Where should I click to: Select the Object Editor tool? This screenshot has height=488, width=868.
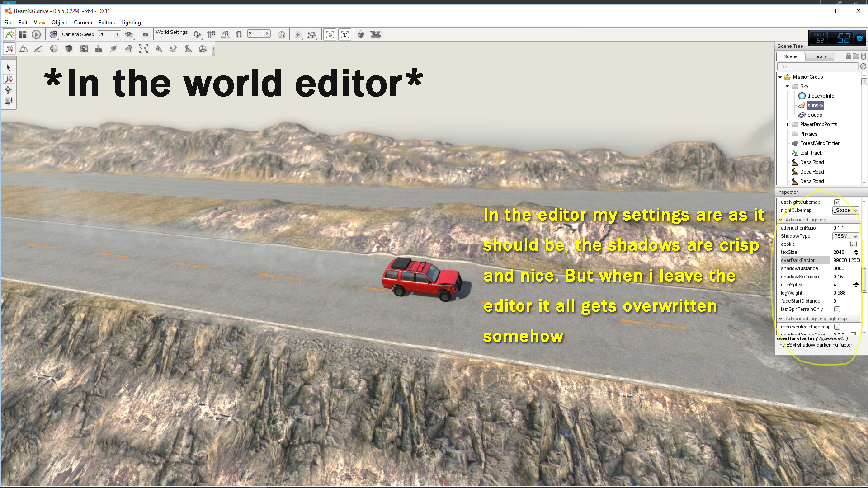tap(9, 49)
